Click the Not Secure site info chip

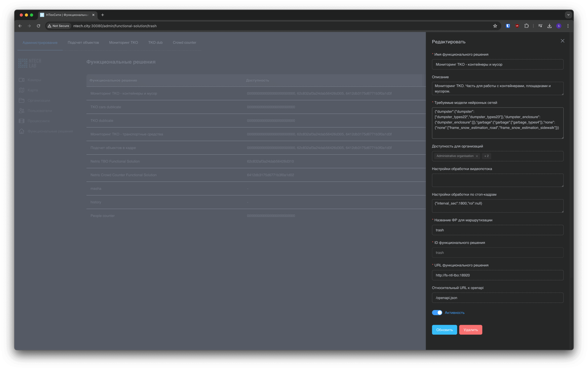(x=58, y=26)
